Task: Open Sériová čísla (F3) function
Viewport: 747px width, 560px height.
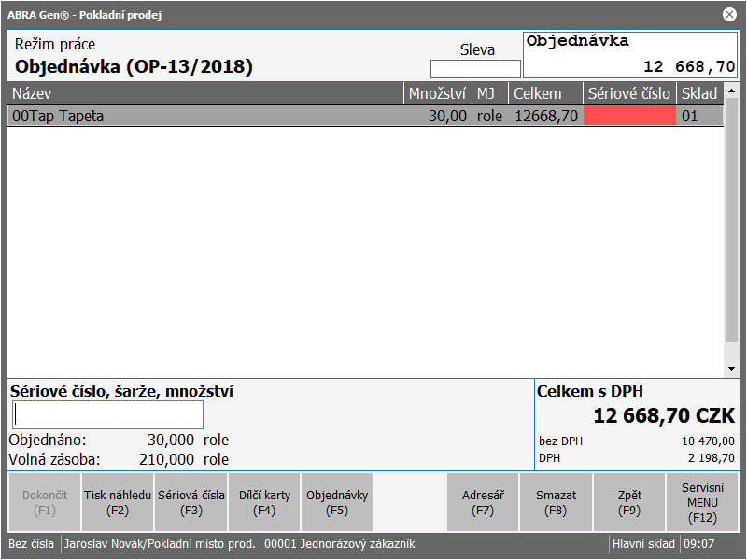Action: tap(190, 502)
